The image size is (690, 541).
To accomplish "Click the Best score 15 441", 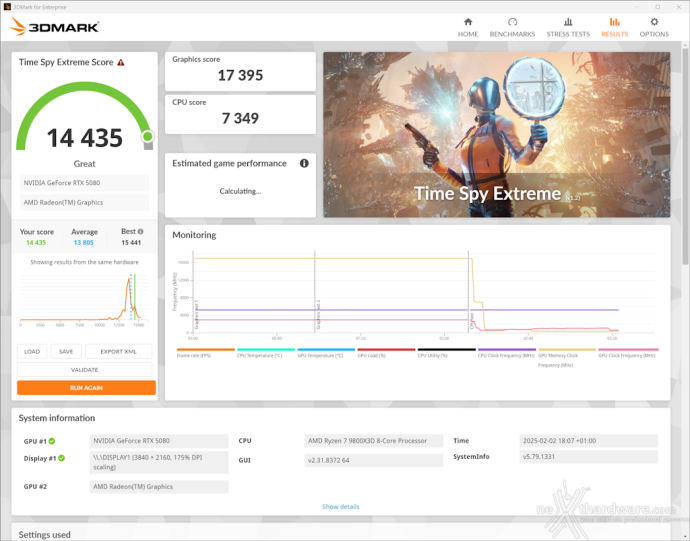I will (131, 243).
